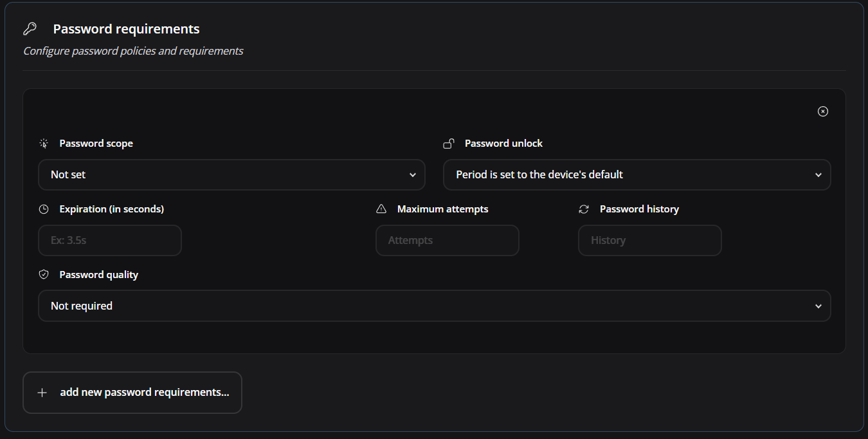Click the Expiration (in seconds) label
This screenshot has width=868, height=439.
112,209
